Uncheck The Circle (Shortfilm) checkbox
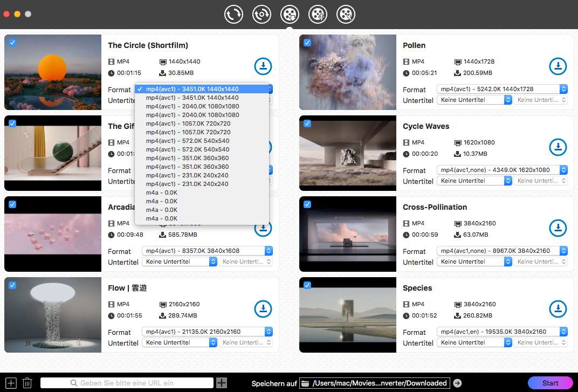Image resolution: width=578 pixels, height=392 pixels. [12, 43]
